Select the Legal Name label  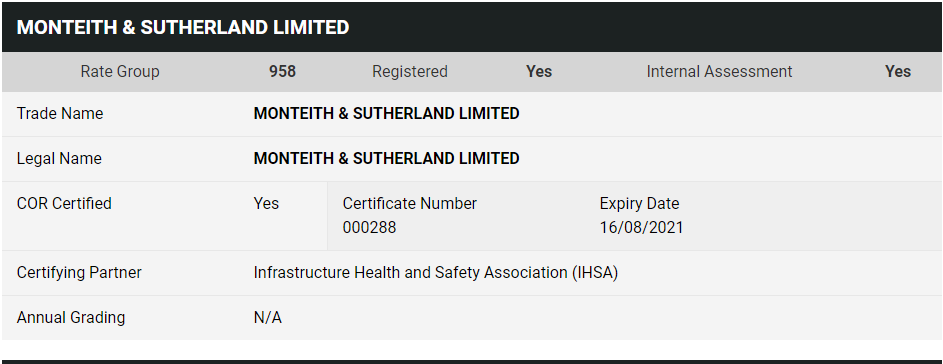tap(59, 159)
